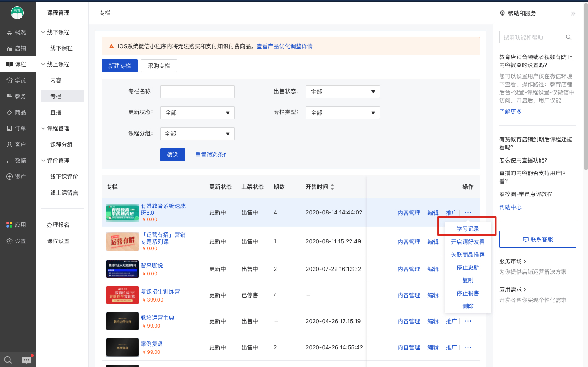This screenshot has width=588, height=367.
Task: Collapse help panel with double-arrow icon
Action: pos(573,14)
